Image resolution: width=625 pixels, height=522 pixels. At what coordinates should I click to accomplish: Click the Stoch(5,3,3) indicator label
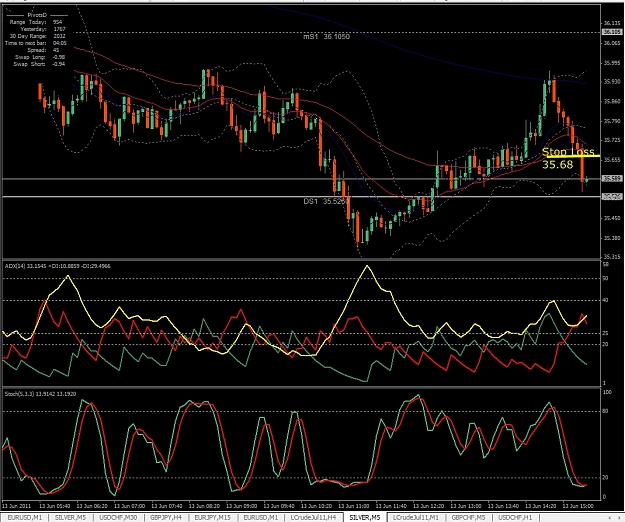[x=40, y=394]
